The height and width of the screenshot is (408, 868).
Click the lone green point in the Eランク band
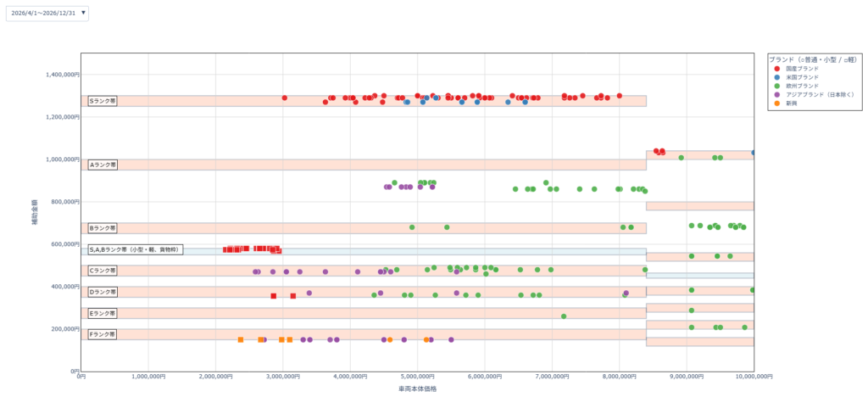[564, 316]
